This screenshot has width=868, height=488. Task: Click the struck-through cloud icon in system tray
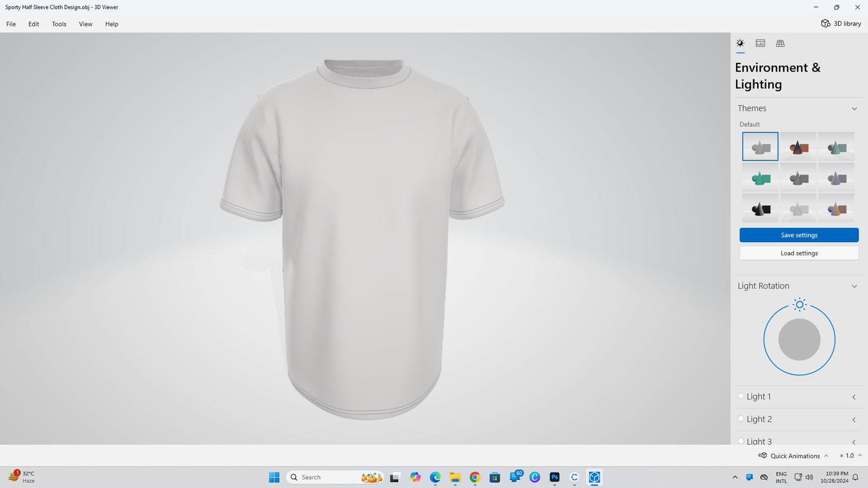(764, 477)
